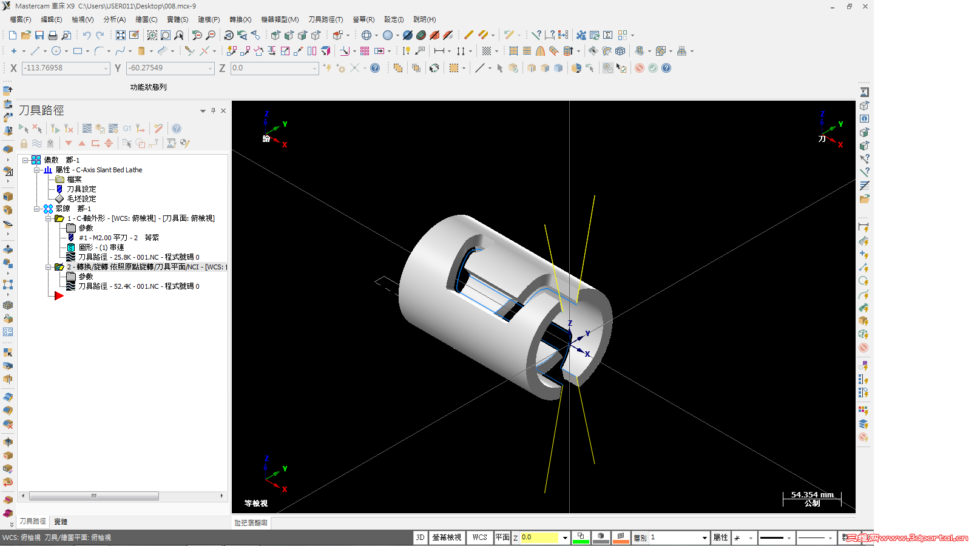Click the rectangular array icon
This screenshot has height=546, width=980.
[365, 51]
